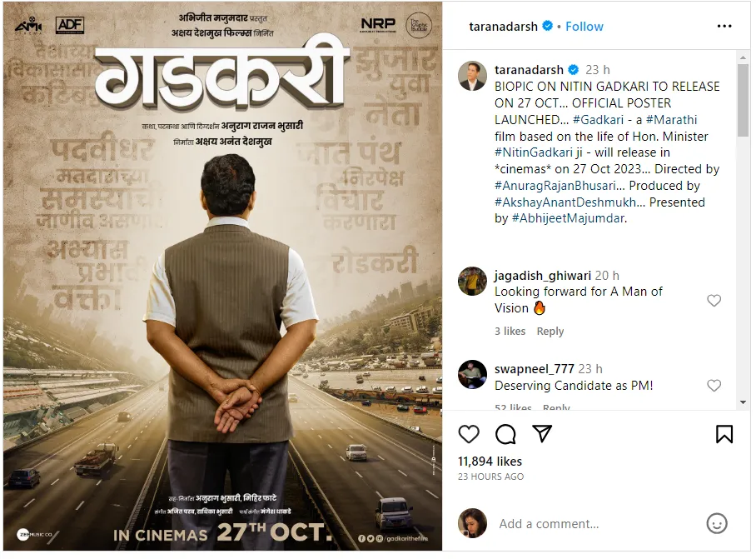This screenshot has width=756, height=559.
Task: Reply to jagadish_ghiwari's comment
Action: click(550, 332)
